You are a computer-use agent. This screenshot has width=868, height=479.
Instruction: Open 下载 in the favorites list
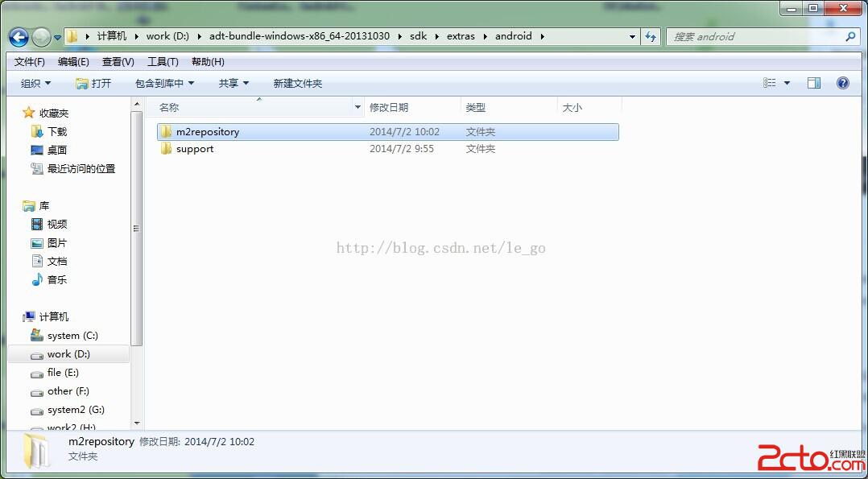coord(56,132)
